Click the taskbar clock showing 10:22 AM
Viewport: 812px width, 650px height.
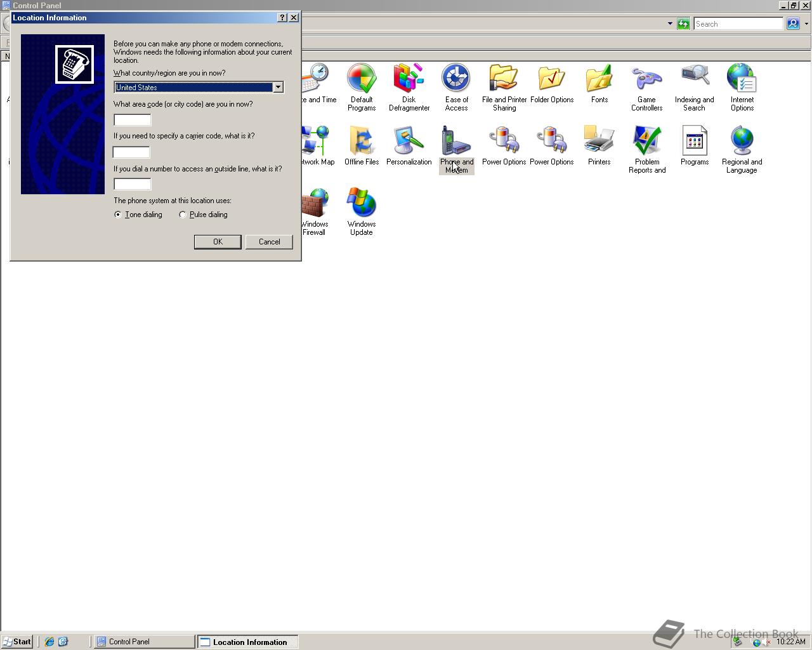coord(790,642)
